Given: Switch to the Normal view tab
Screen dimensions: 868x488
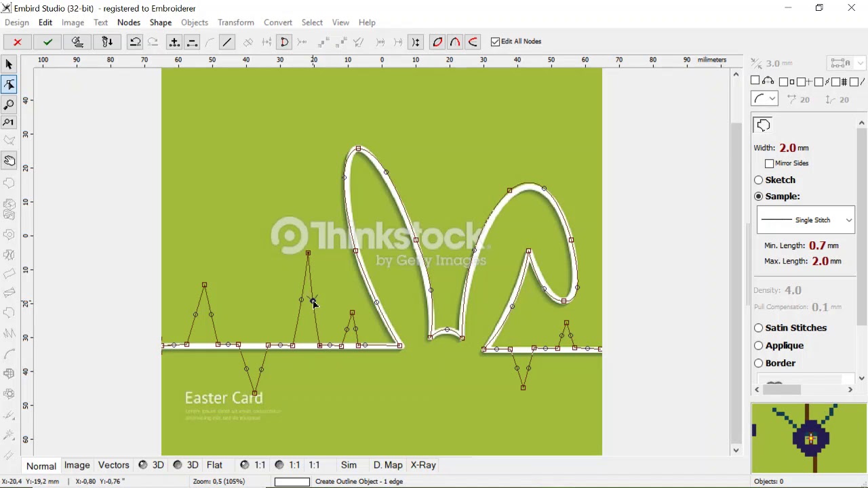Looking at the screenshot, I should click(41, 466).
